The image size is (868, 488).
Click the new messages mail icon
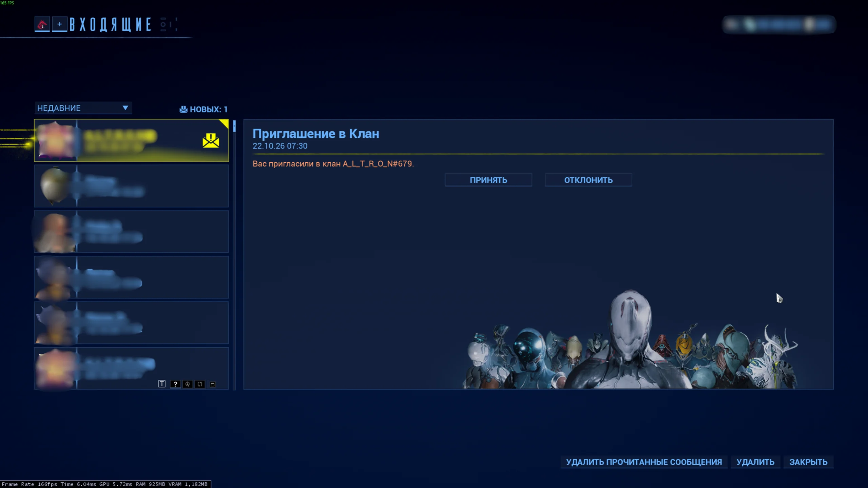183,109
